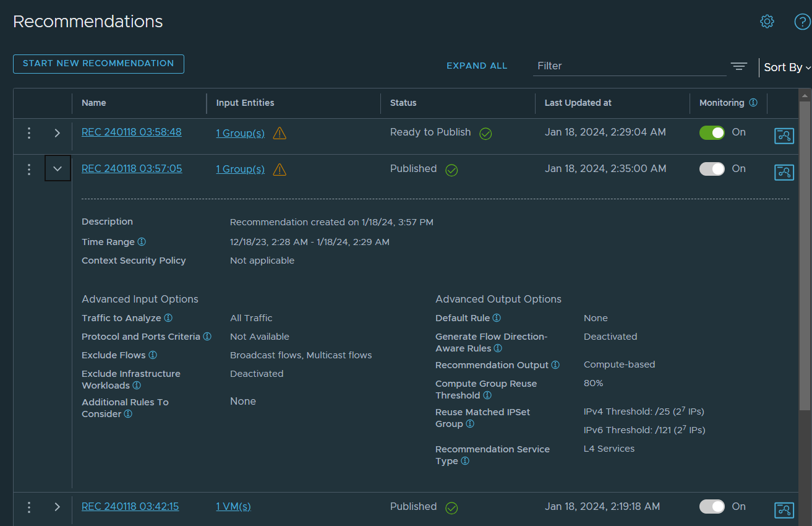
Task: Toggle monitoring for REC 240118 03:58:48
Action: click(712, 132)
